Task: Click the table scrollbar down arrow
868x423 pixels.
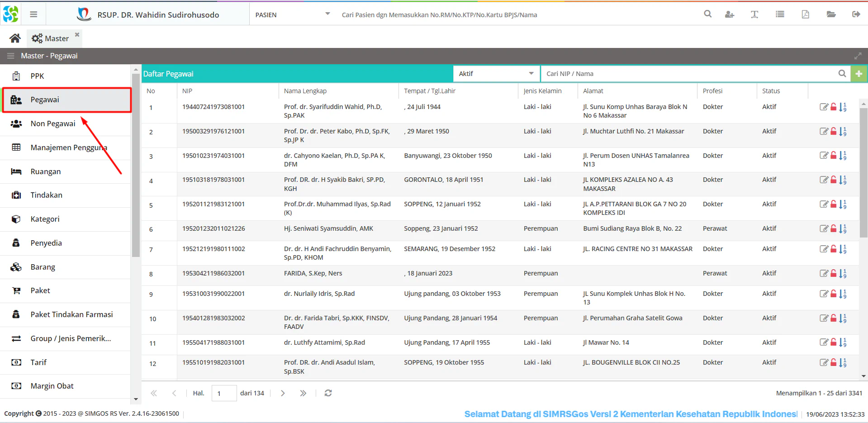Action: 863,376
